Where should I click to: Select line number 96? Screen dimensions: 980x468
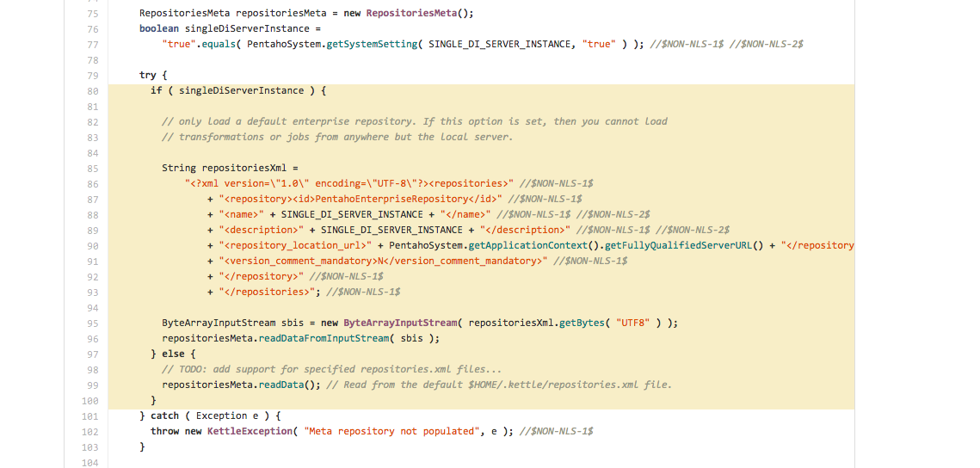(x=93, y=339)
